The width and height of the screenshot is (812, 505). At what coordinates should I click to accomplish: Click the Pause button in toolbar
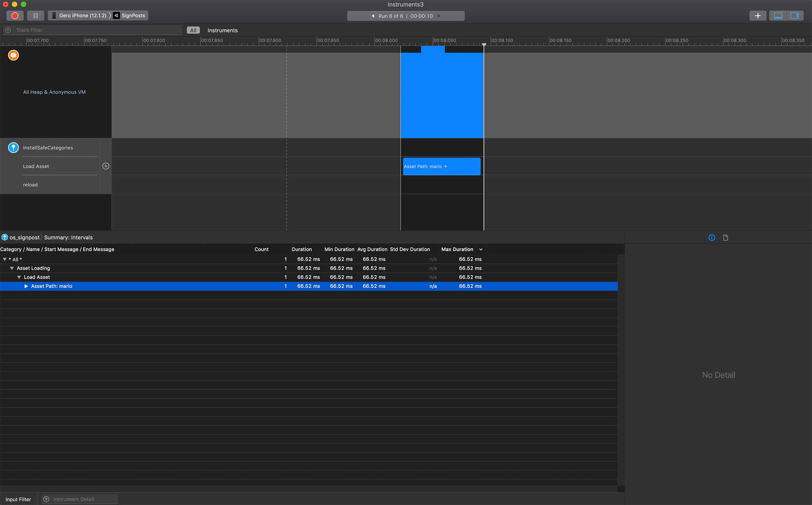click(35, 16)
